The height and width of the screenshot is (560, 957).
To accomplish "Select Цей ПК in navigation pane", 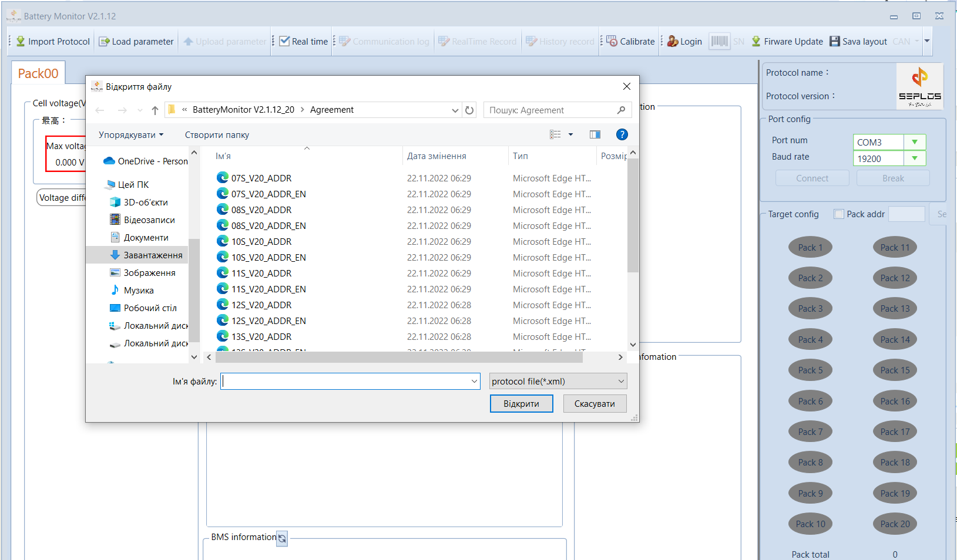I will coord(126,185).
